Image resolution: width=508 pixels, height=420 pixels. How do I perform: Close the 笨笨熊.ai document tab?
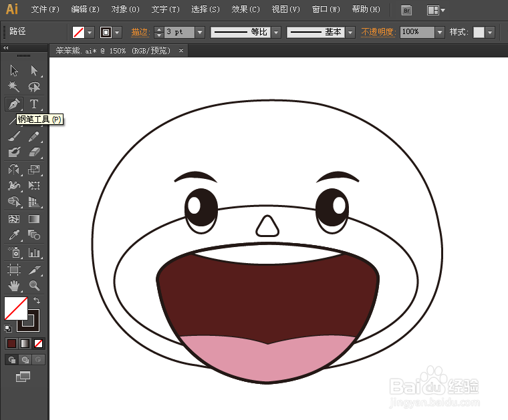(x=181, y=51)
